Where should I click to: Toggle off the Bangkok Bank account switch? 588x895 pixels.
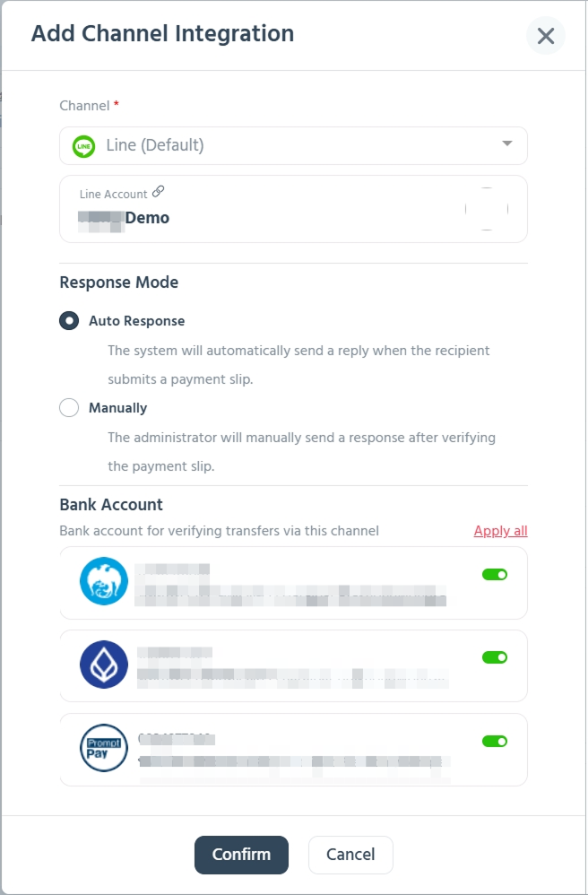[495, 657]
